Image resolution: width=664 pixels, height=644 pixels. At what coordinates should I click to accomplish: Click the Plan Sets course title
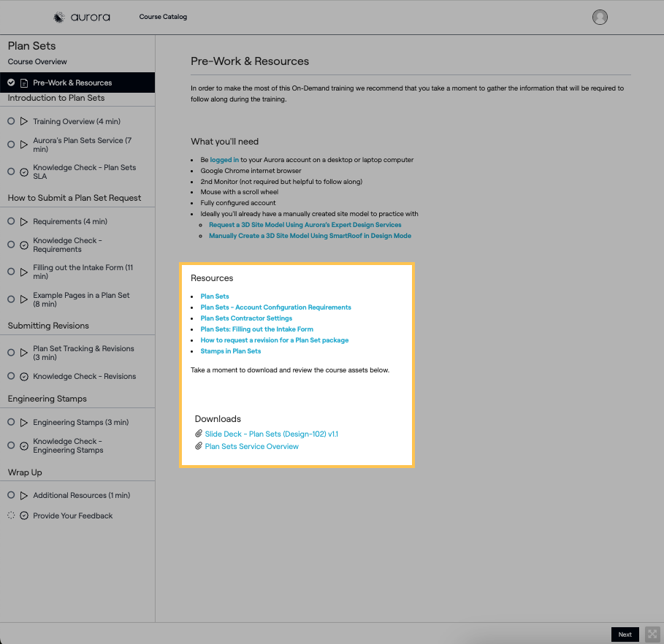pos(31,46)
